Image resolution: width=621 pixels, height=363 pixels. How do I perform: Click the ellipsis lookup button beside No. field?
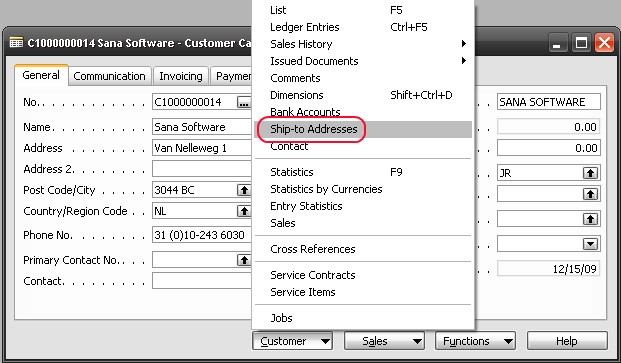pos(244,103)
